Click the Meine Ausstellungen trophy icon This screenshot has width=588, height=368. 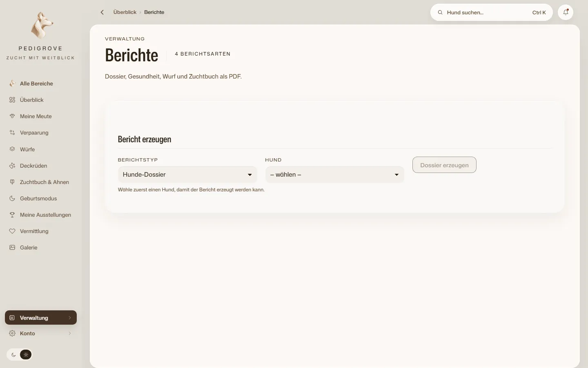(12, 215)
